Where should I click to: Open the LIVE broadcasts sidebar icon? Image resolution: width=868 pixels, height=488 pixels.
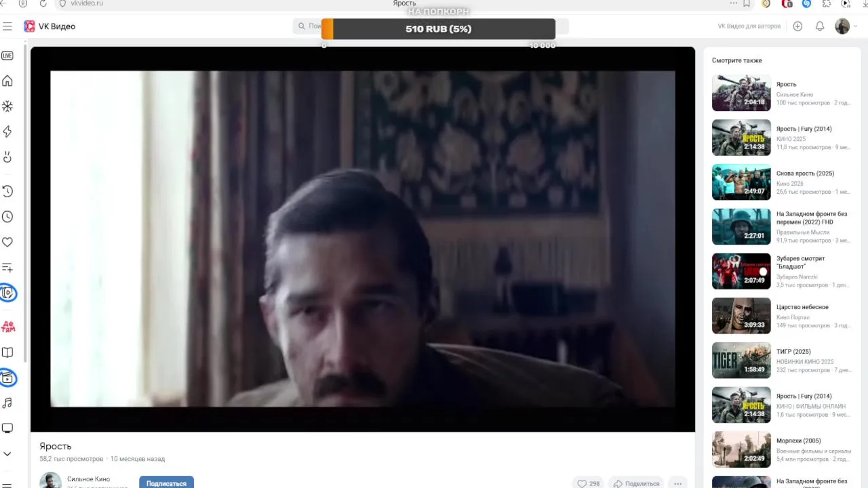7,56
